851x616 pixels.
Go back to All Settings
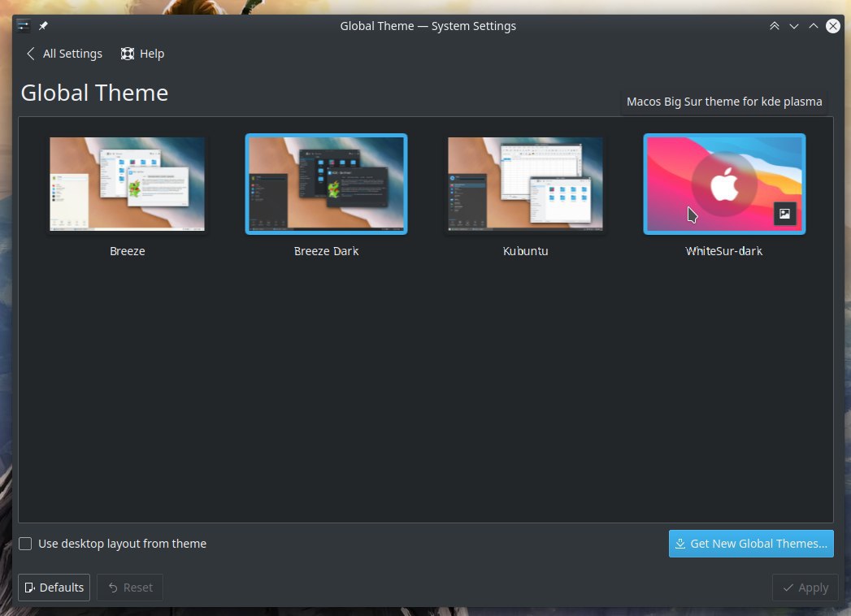(64, 54)
